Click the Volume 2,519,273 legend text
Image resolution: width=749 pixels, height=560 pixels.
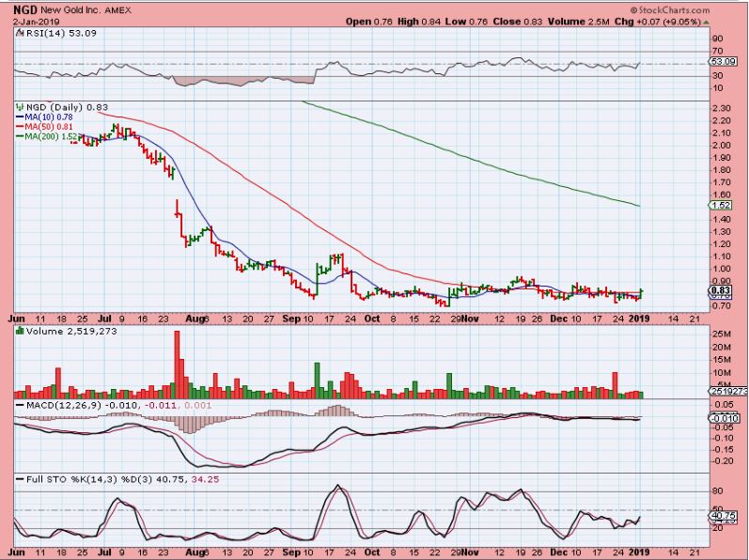(x=71, y=331)
